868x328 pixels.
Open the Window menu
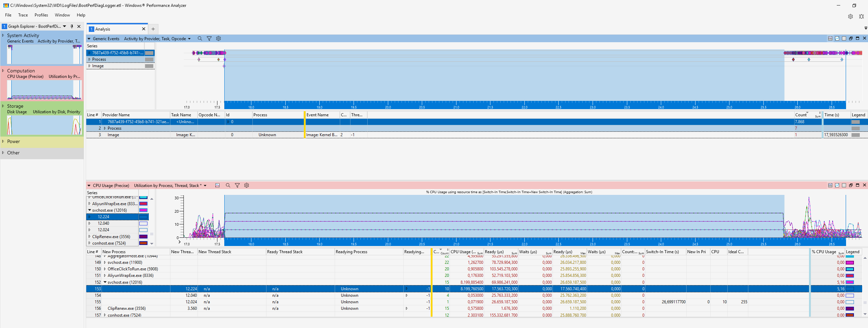[62, 15]
